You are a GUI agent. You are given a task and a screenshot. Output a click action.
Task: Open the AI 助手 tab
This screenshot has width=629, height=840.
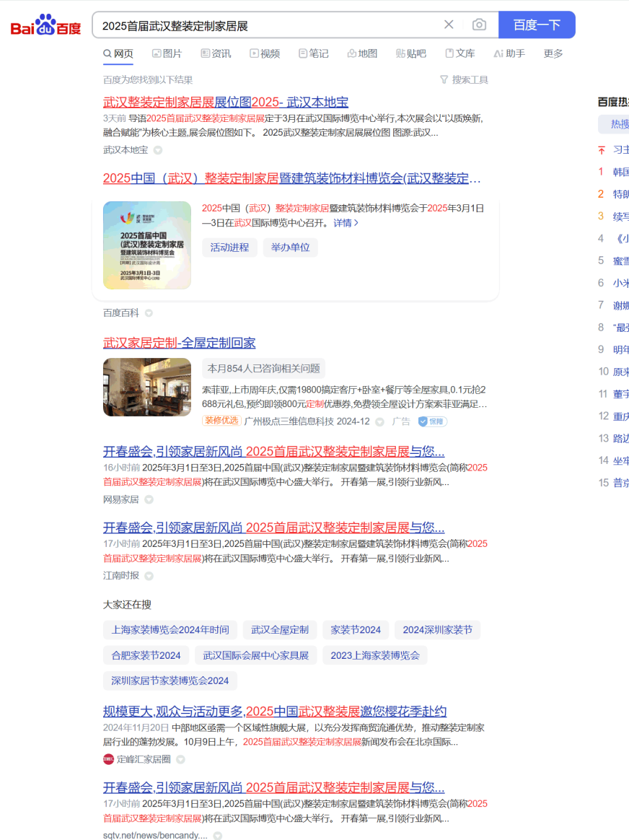click(x=509, y=53)
